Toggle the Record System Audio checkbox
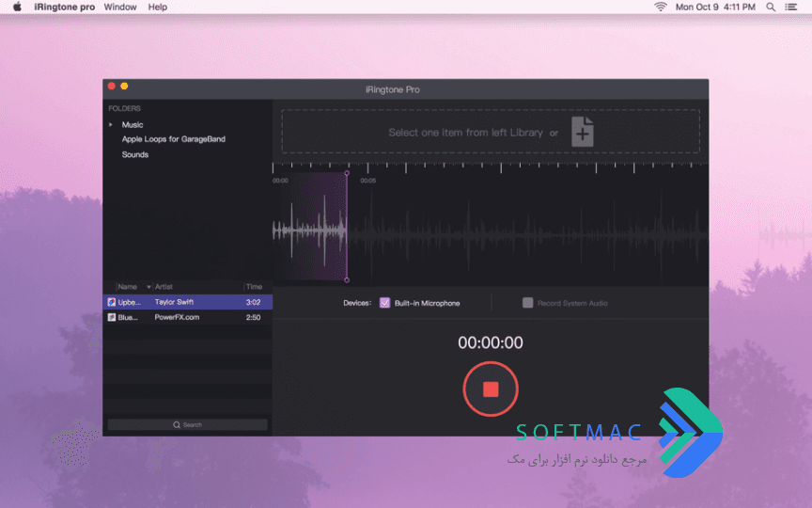The image size is (812, 508). click(x=527, y=303)
